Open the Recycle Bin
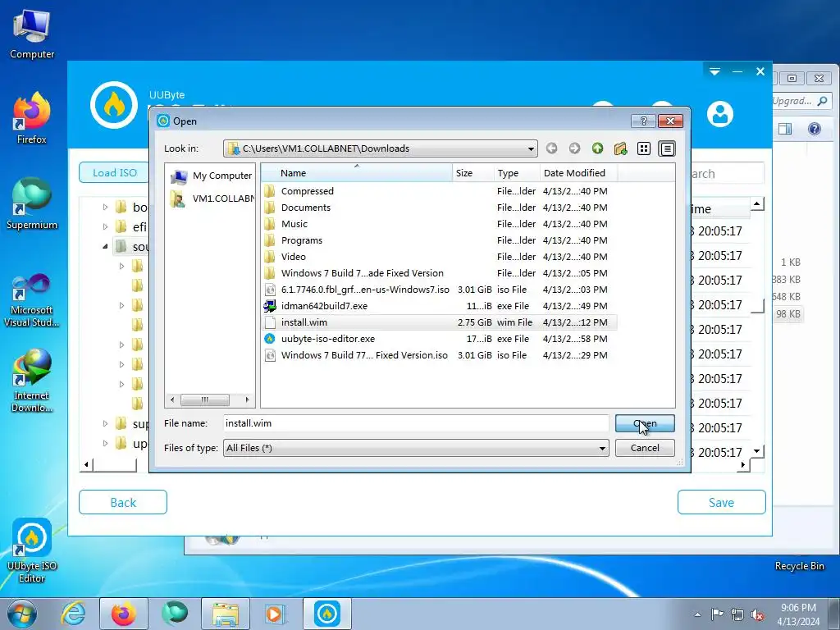This screenshot has height=630, width=840. [799, 566]
